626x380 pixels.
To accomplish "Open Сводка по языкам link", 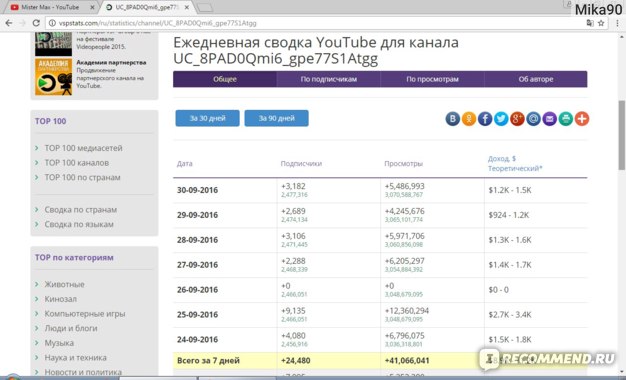I will click(79, 224).
